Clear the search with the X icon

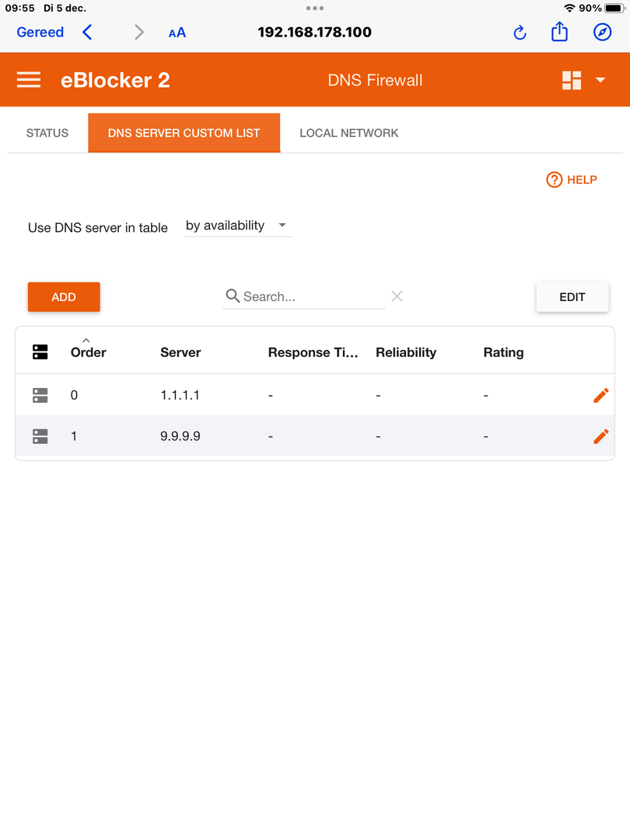point(397,296)
